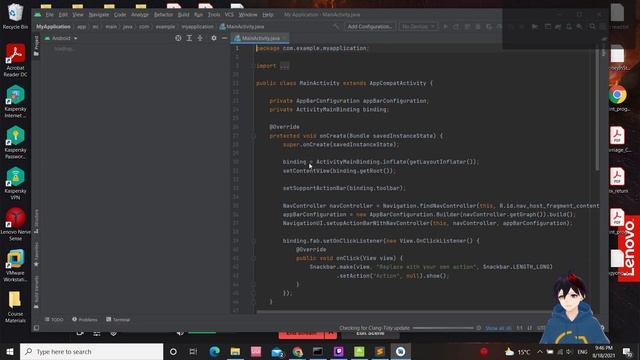Open the Navigate menu
The width and height of the screenshot is (640, 360).
coord(99,15)
